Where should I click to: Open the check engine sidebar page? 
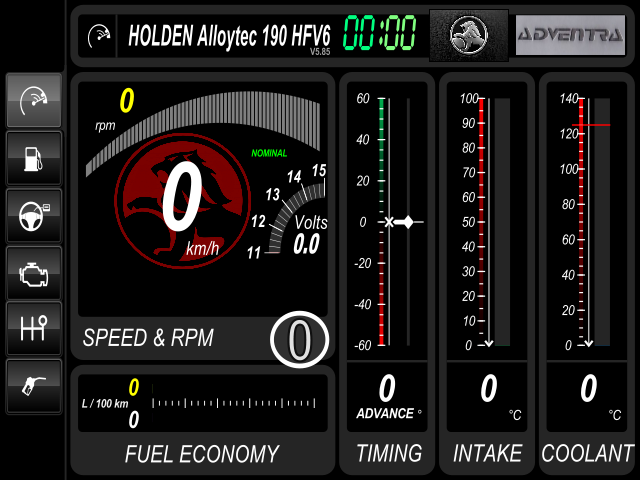(34, 273)
